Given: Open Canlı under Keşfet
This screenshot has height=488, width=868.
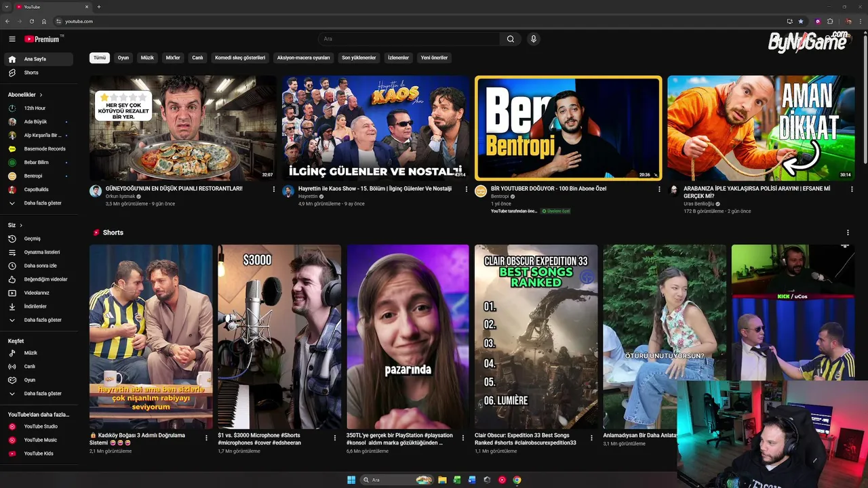Looking at the screenshot, I should click(x=38, y=367).
